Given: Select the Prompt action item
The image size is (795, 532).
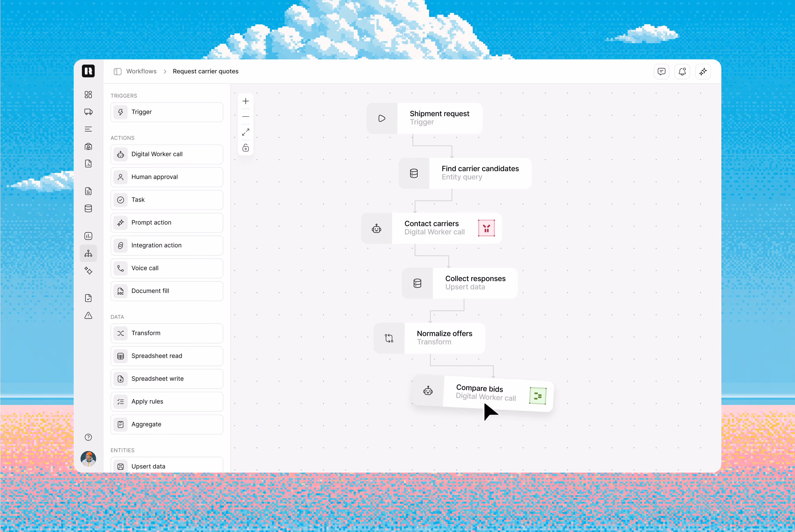Looking at the screenshot, I should (x=167, y=222).
